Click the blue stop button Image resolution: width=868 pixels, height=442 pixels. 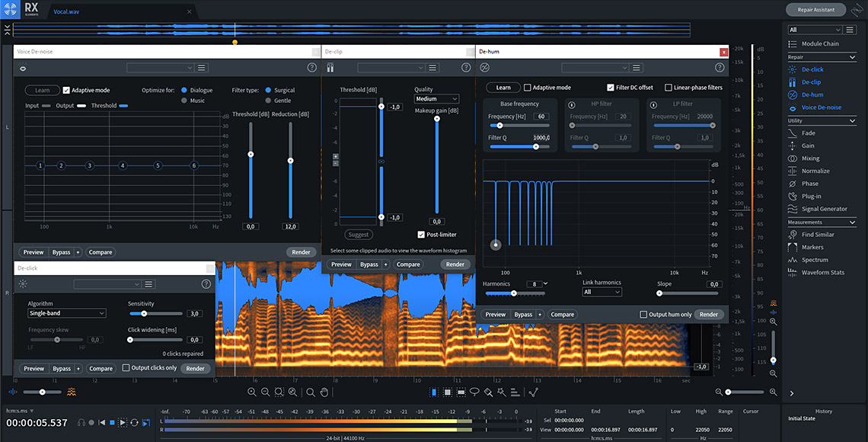(x=112, y=423)
